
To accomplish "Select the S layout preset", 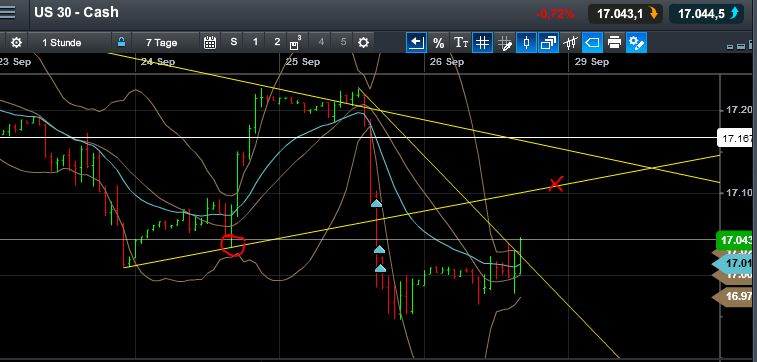I will (x=234, y=42).
